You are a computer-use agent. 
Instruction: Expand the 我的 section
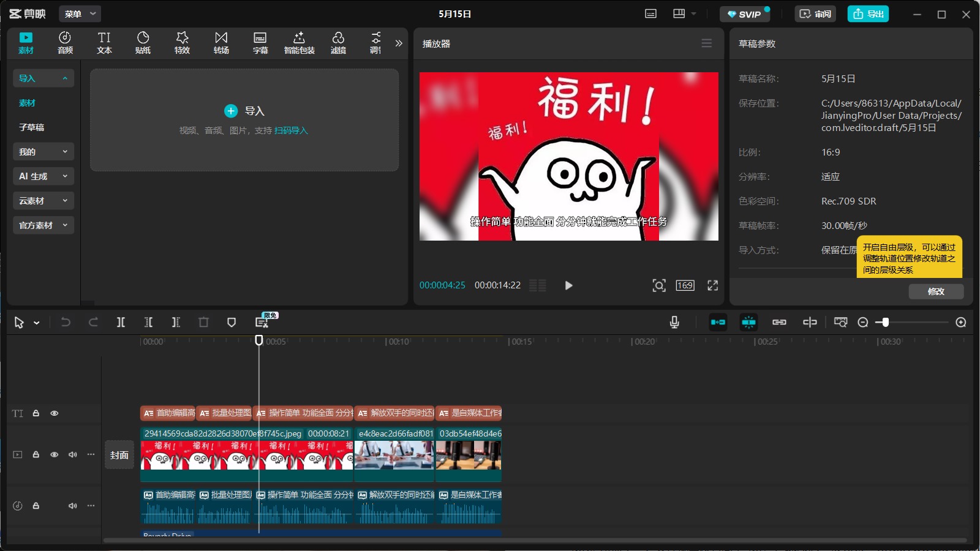43,152
